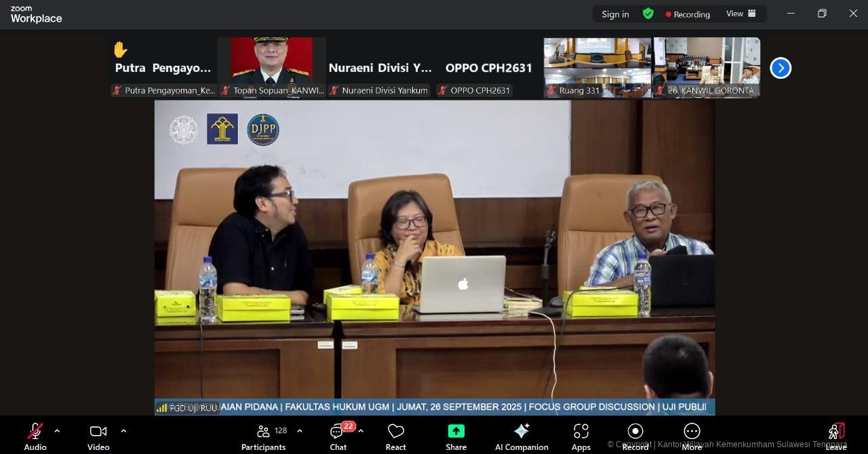868x454 pixels.
Task: Expand participants options chevron
Action: (x=300, y=431)
